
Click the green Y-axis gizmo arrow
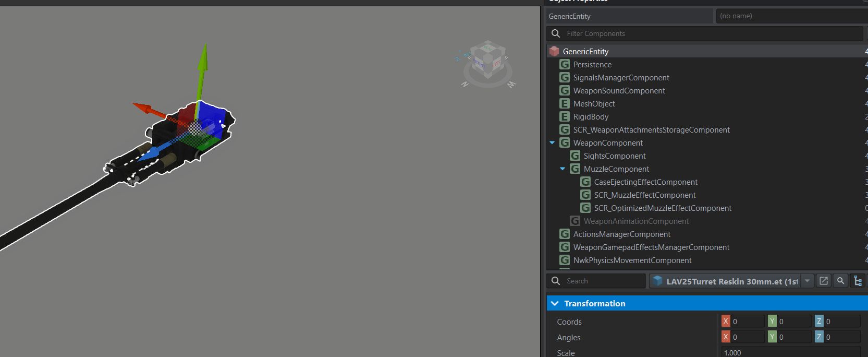tap(203, 60)
